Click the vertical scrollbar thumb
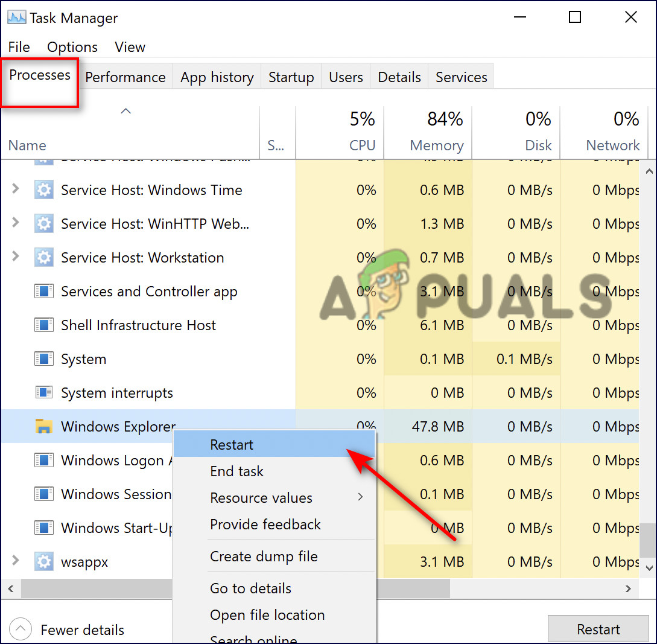This screenshot has height=644, width=657. pyautogui.click(x=648, y=539)
